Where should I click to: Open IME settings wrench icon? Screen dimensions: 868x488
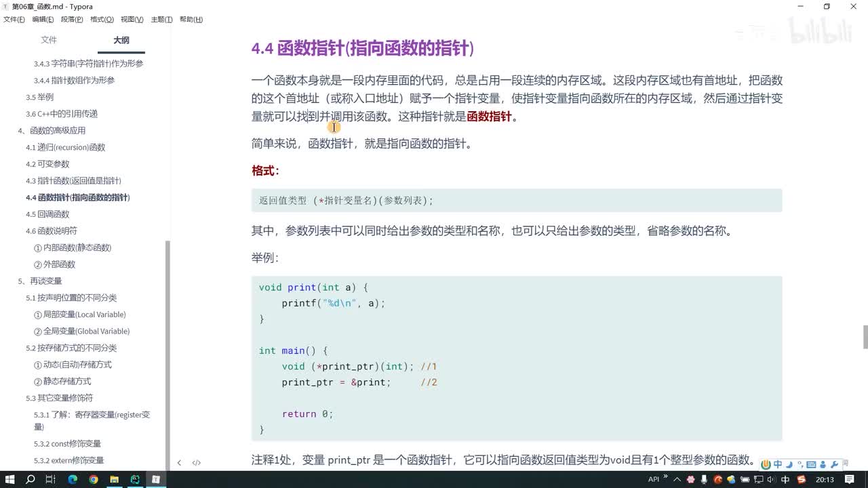(x=834, y=465)
